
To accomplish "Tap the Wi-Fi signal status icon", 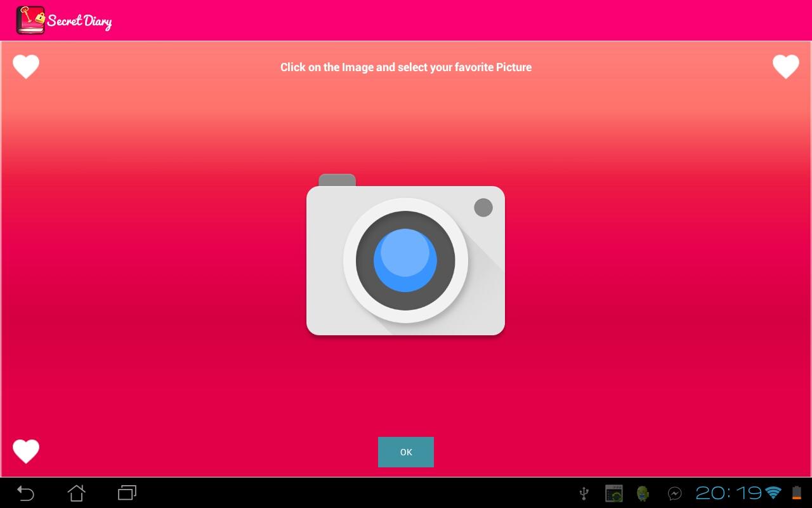I will (773, 493).
